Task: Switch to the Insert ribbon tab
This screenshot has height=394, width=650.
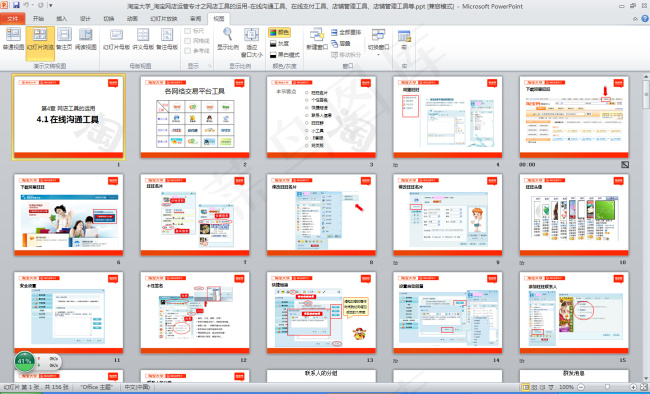Action: point(61,19)
